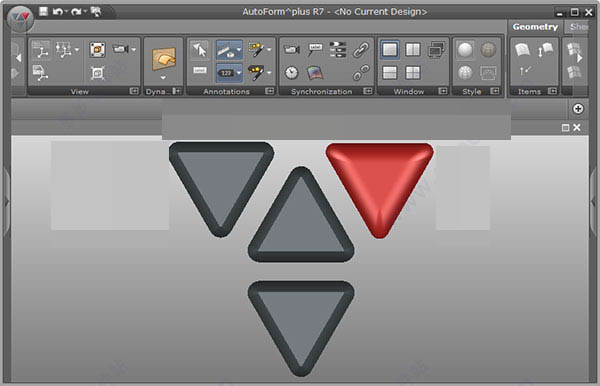Open the View camera dropdown arrow
This screenshot has width=600, height=386.
[x=134, y=50]
